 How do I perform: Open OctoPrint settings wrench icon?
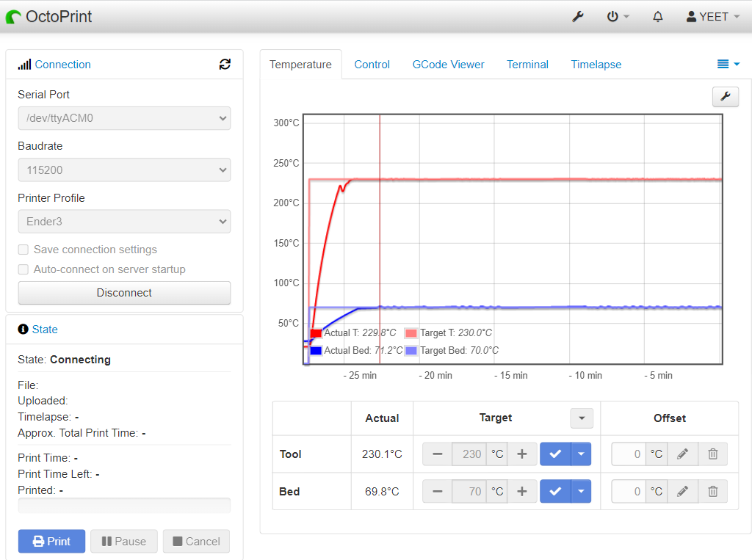(x=578, y=16)
